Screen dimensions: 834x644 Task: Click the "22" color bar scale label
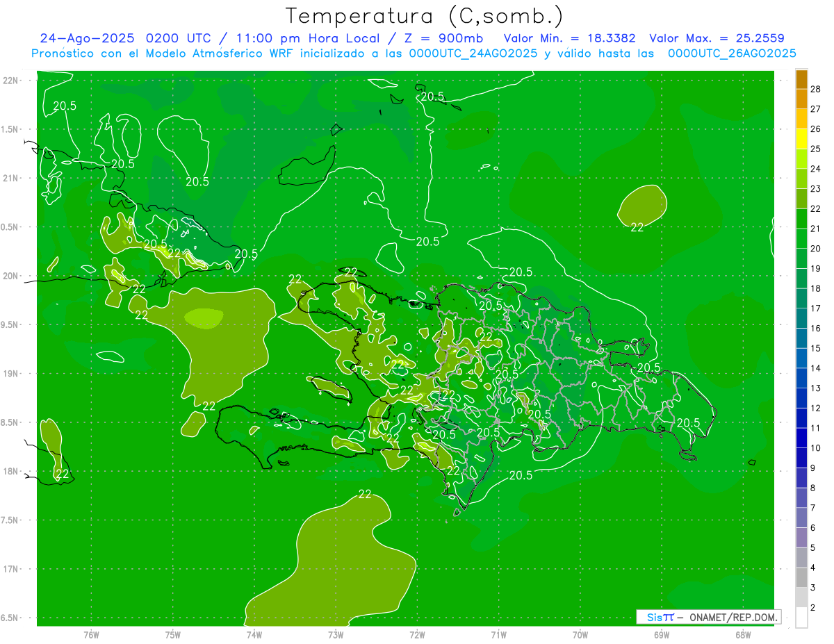point(816,208)
